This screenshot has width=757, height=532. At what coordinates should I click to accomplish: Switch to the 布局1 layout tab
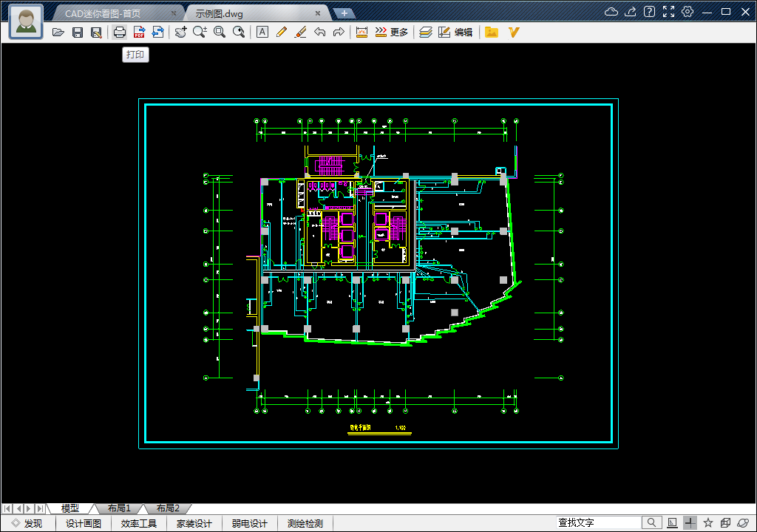119,508
